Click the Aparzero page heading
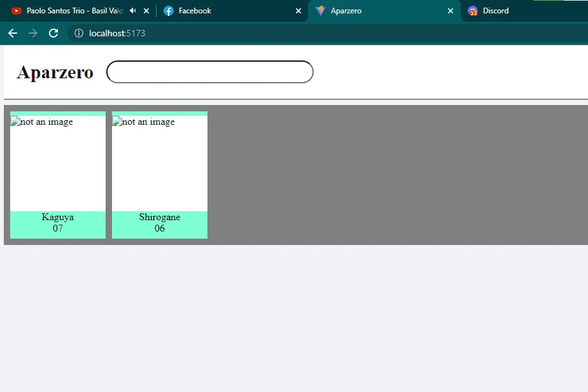The width and height of the screenshot is (588, 392). click(55, 72)
